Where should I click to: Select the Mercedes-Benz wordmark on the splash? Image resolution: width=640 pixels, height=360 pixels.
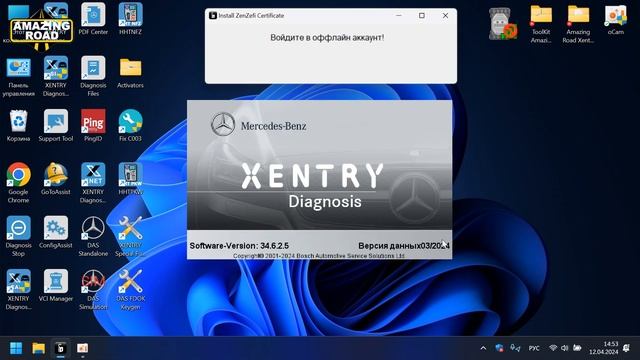(x=273, y=126)
